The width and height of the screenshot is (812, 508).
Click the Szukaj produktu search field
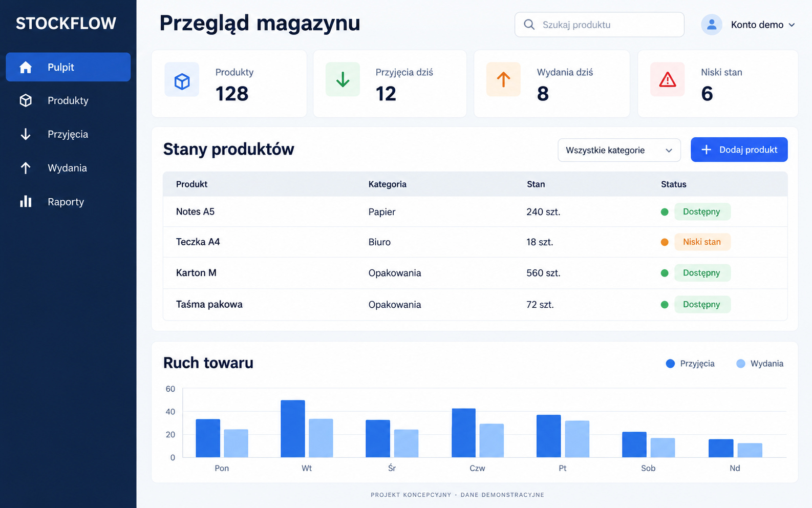(x=600, y=25)
